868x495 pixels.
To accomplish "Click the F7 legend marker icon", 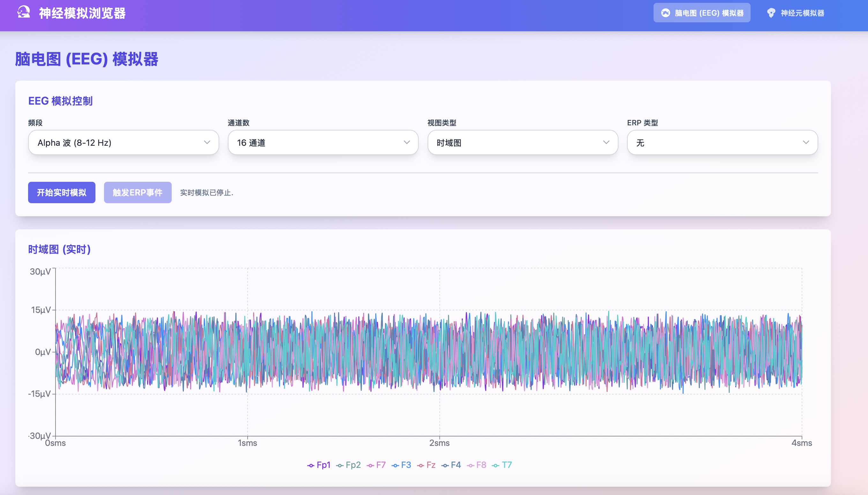I will tap(370, 465).
